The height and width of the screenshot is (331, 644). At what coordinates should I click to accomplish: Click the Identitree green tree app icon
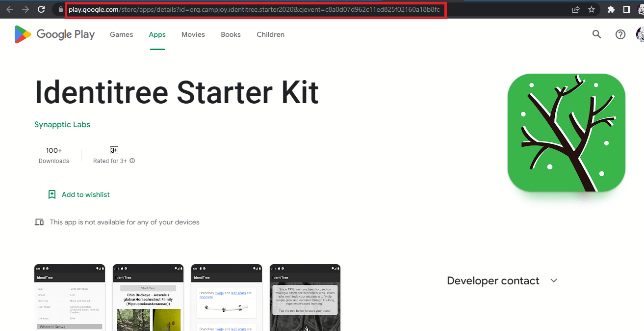(567, 133)
